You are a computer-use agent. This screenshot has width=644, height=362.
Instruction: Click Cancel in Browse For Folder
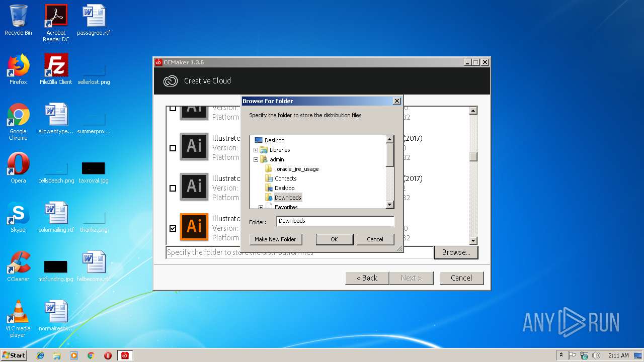tap(375, 239)
